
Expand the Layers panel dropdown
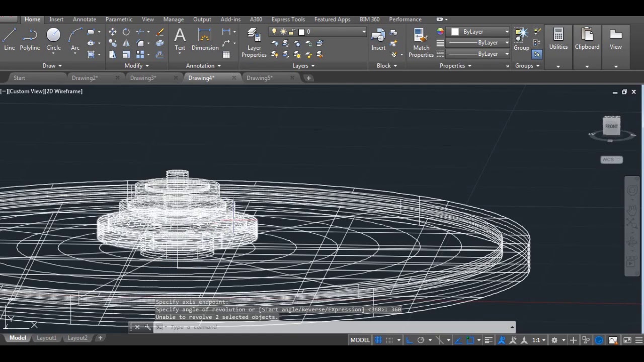coord(303,66)
